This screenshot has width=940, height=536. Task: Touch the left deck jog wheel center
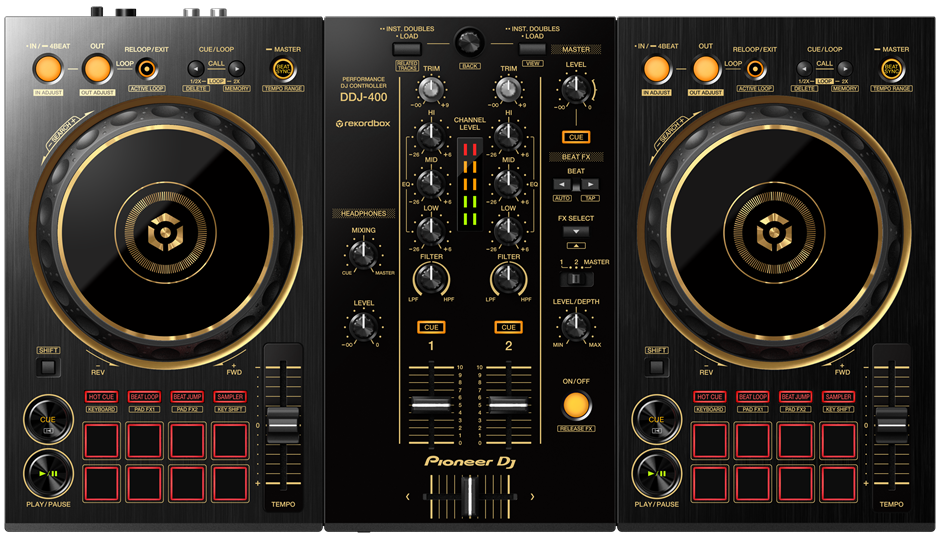tap(165, 233)
